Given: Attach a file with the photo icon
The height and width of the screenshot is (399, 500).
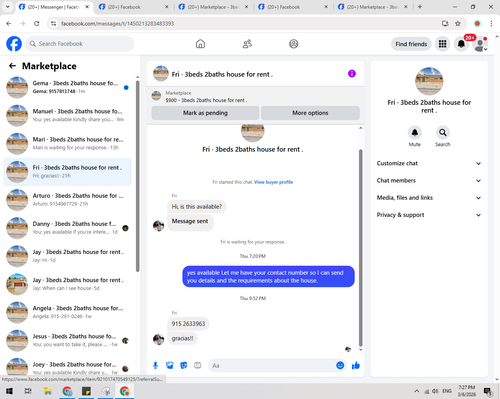Looking at the screenshot, I should pos(170,365).
